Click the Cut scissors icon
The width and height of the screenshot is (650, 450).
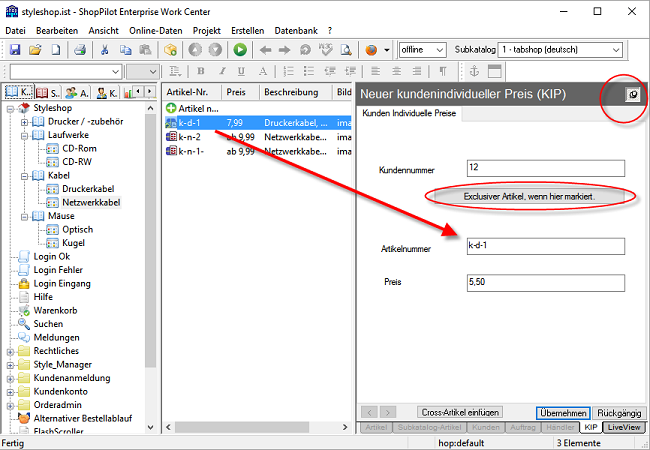pos(104,50)
